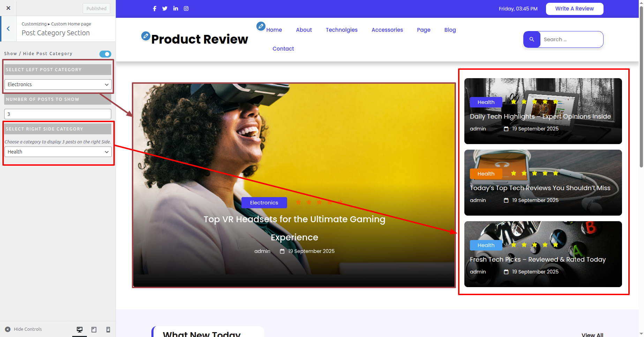This screenshot has width=644, height=337.
Task: Go back using the left chevron arrow
Action: 8,29
